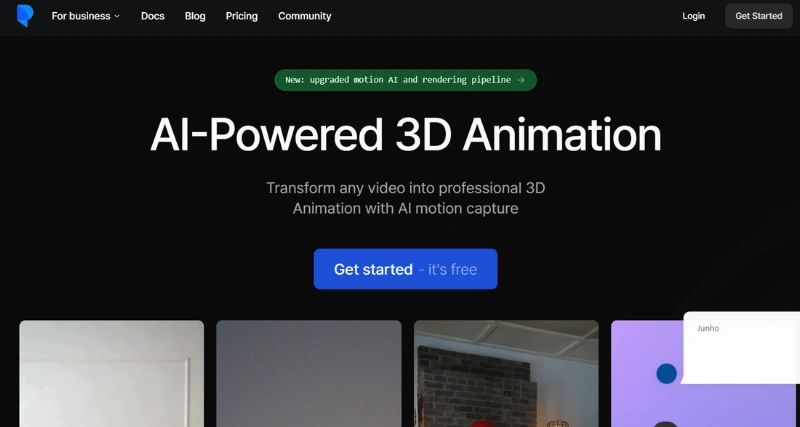This screenshot has width=800, height=427.
Task: Click the blue Get started it's free button
Action: click(x=406, y=269)
